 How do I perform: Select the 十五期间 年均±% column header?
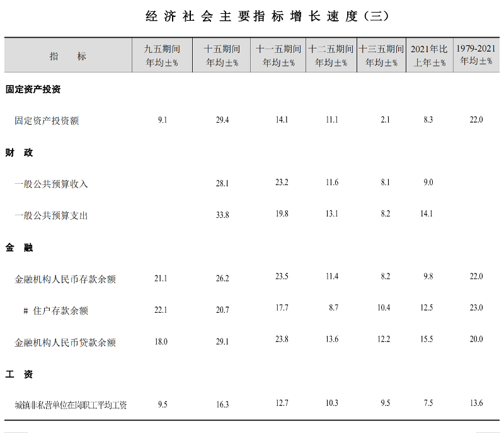pyautogui.click(x=222, y=55)
